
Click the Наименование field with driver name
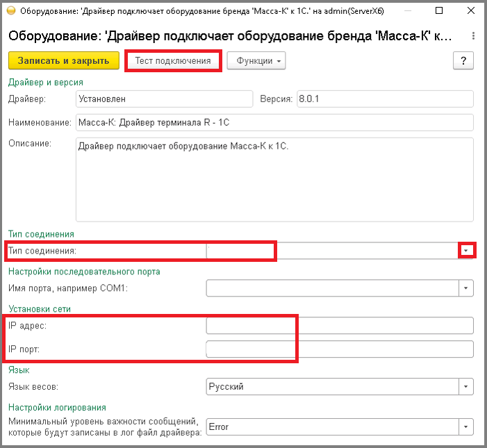pyautogui.click(x=274, y=122)
